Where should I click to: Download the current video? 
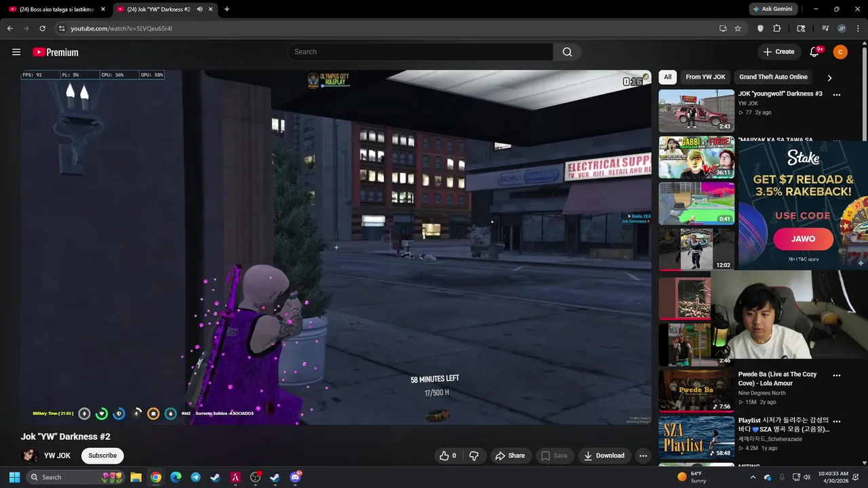(x=604, y=455)
